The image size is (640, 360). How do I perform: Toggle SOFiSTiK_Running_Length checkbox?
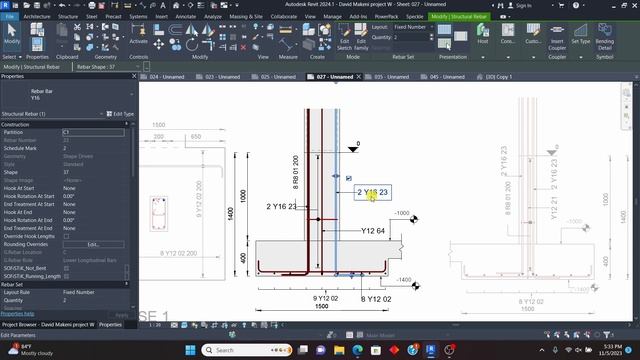(x=66, y=276)
